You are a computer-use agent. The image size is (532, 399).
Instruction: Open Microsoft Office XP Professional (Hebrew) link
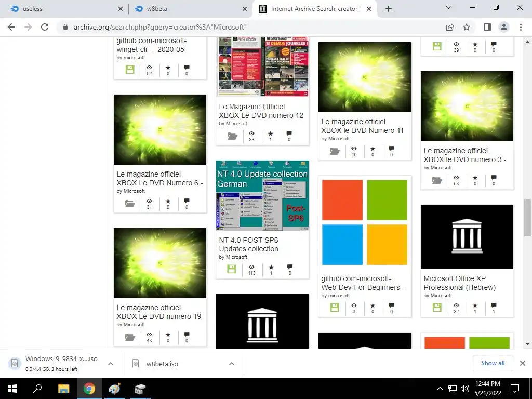459,283
